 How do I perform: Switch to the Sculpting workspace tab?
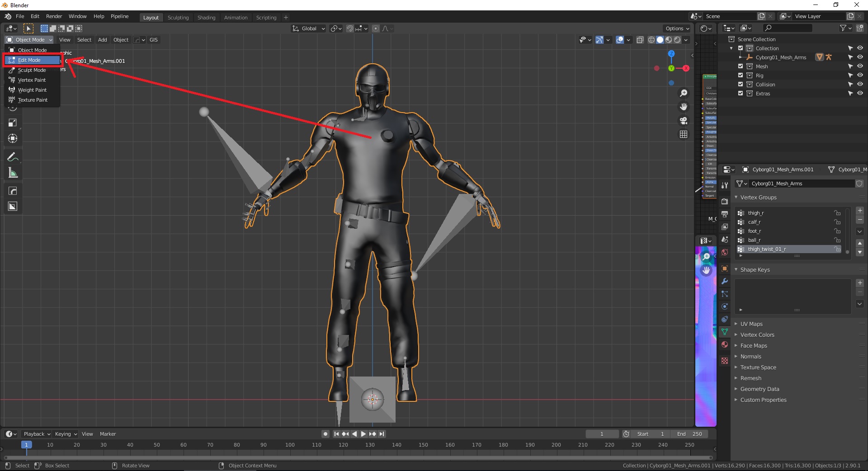178,18
